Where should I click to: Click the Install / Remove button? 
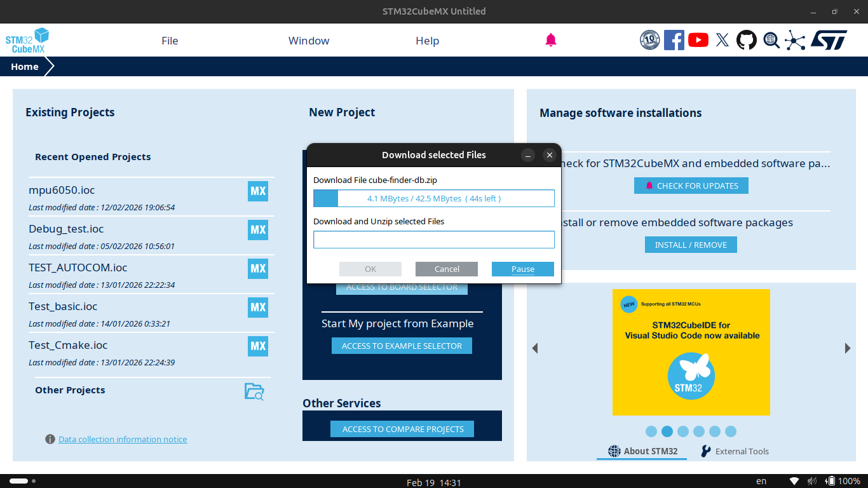click(691, 245)
